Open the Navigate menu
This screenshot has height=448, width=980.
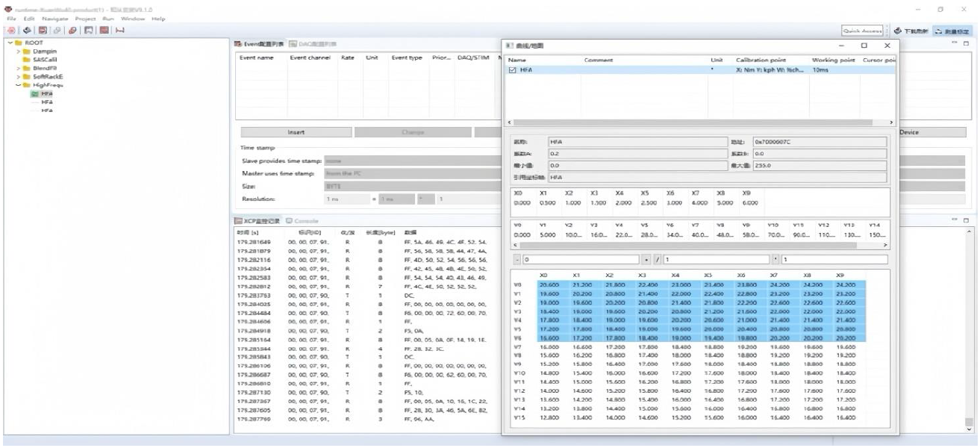54,18
